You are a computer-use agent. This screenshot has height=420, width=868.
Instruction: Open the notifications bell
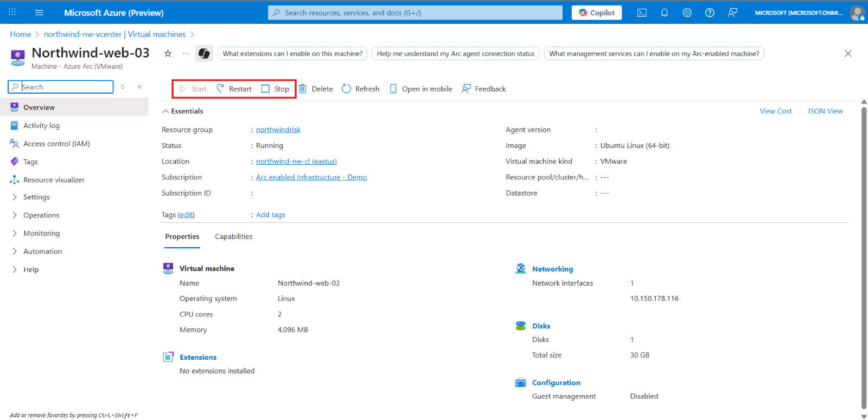(665, 12)
